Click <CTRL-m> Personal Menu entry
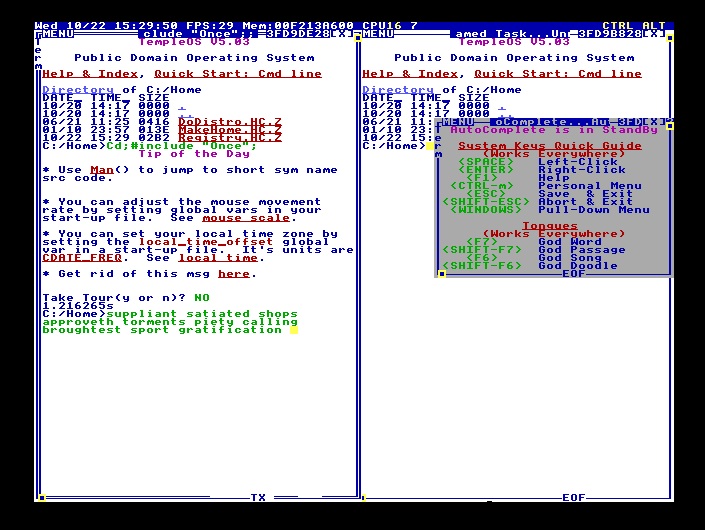The image size is (705, 530). click(x=546, y=186)
